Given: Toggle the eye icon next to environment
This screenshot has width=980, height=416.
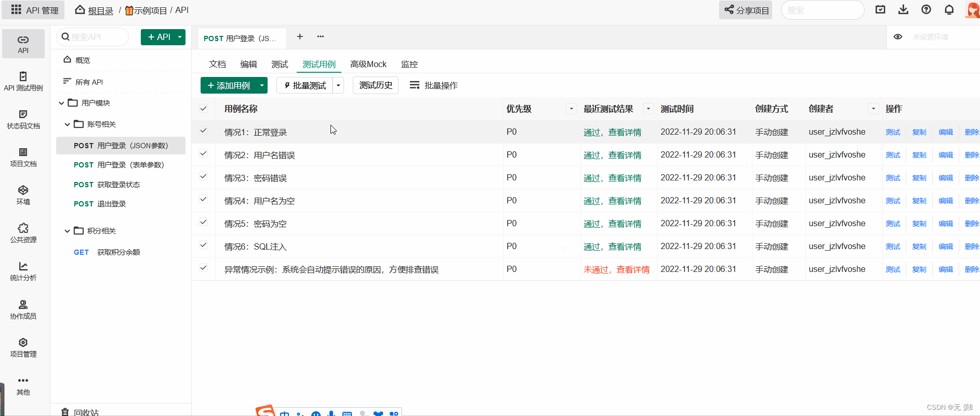Looking at the screenshot, I should [898, 37].
